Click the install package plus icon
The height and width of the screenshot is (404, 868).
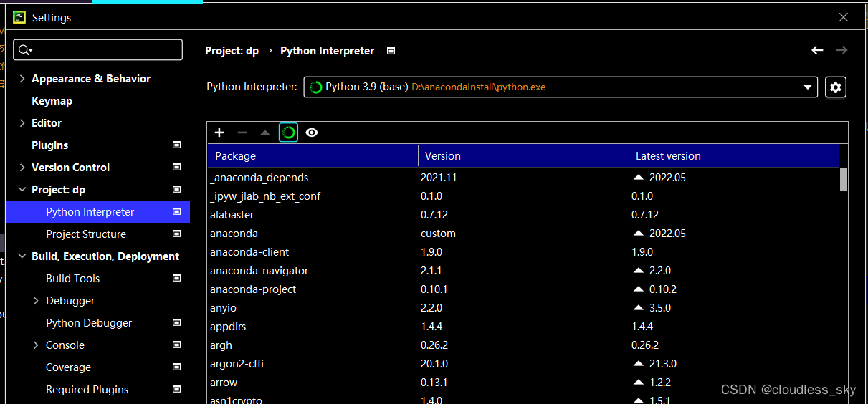click(219, 133)
